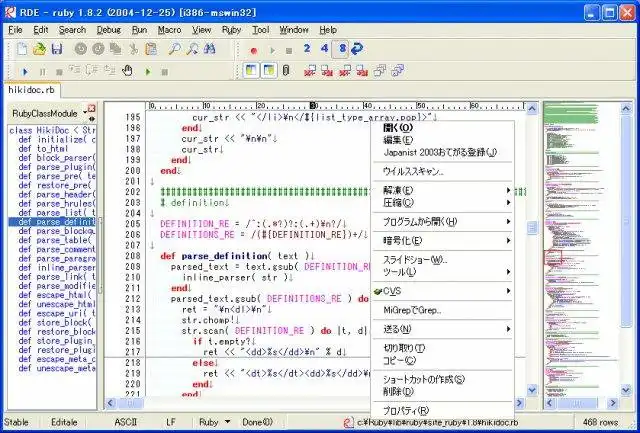Choose コピー(C) from the context menu
Image resolution: width=640 pixels, height=433 pixels.
tap(442, 361)
